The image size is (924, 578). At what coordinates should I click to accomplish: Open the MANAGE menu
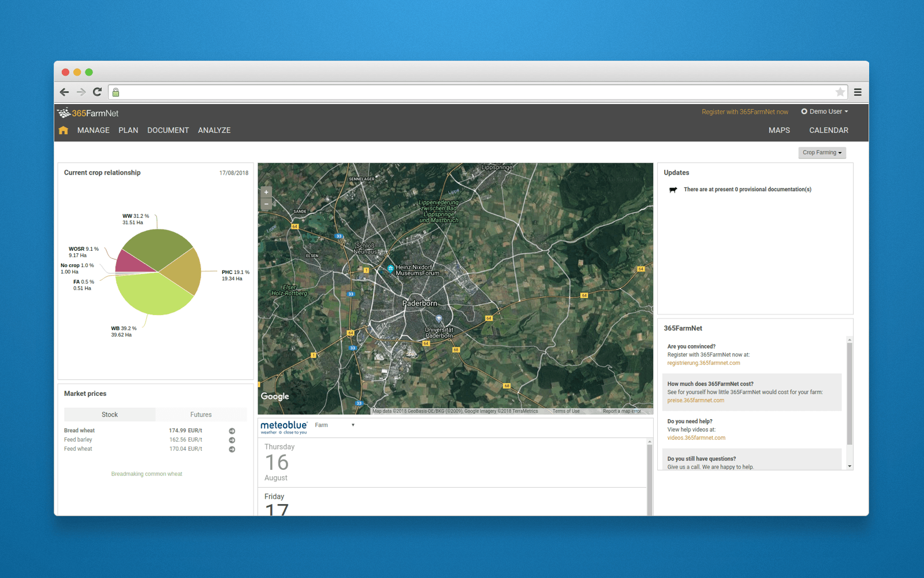pos(94,130)
